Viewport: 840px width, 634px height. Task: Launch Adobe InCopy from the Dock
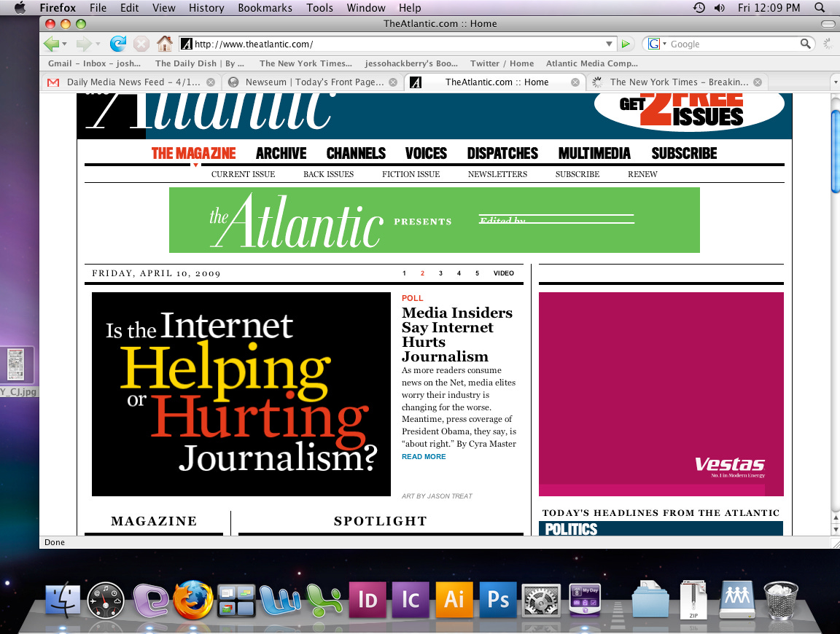pyautogui.click(x=411, y=600)
